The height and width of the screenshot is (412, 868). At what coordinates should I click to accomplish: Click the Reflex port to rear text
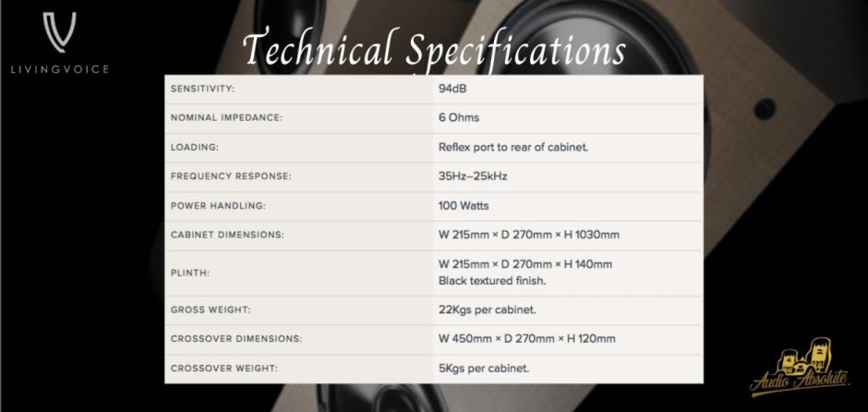click(512, 148)
